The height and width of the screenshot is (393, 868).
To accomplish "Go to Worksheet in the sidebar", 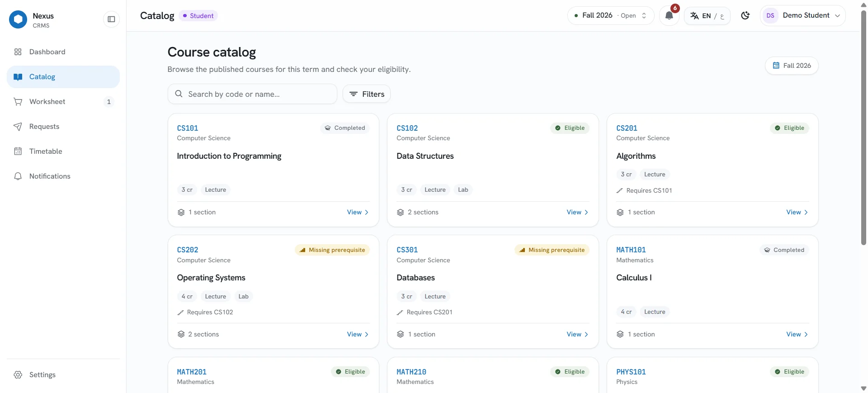I will point(63,102).
